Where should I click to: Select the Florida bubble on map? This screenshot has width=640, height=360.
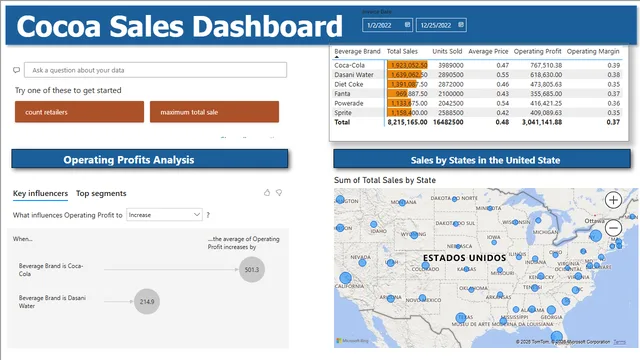click(x=556, y=337)
